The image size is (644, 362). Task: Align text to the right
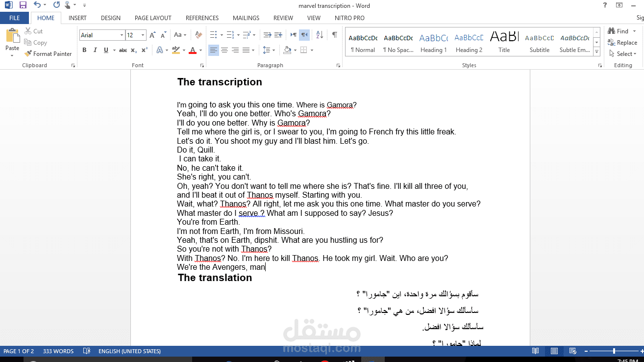click(235, 50)
